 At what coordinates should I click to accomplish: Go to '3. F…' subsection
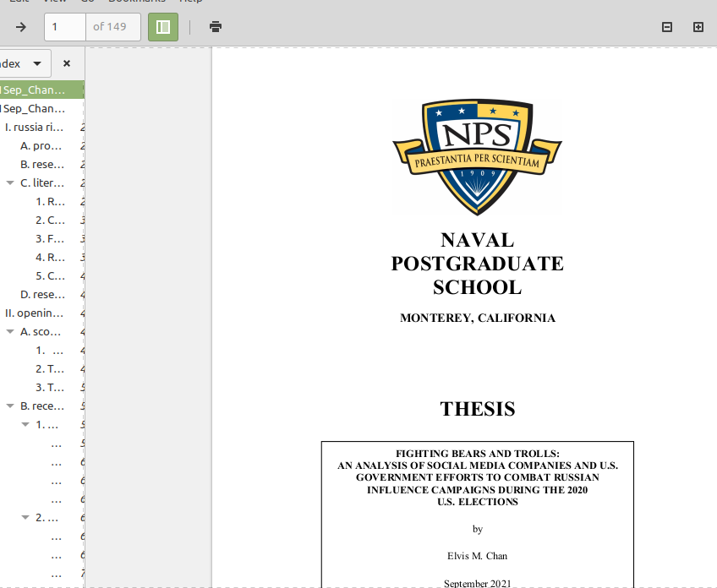pyautogui.click(x=50, y=239)
